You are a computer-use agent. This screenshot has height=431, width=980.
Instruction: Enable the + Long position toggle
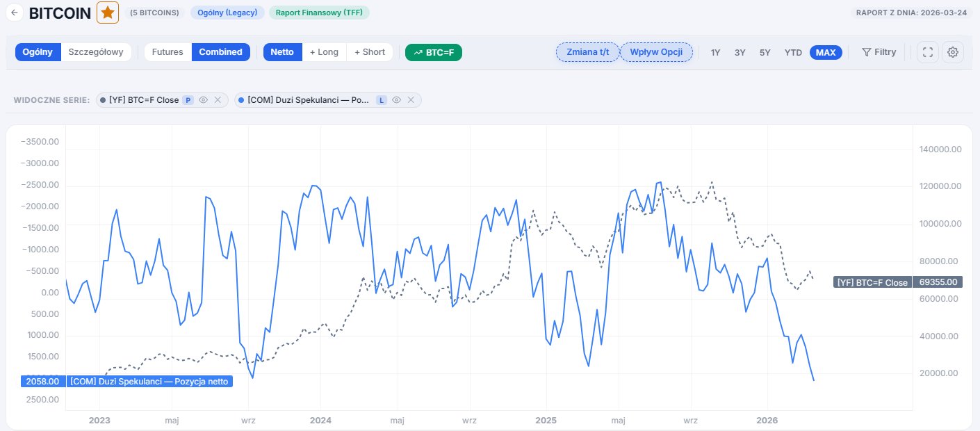(324, 52)
